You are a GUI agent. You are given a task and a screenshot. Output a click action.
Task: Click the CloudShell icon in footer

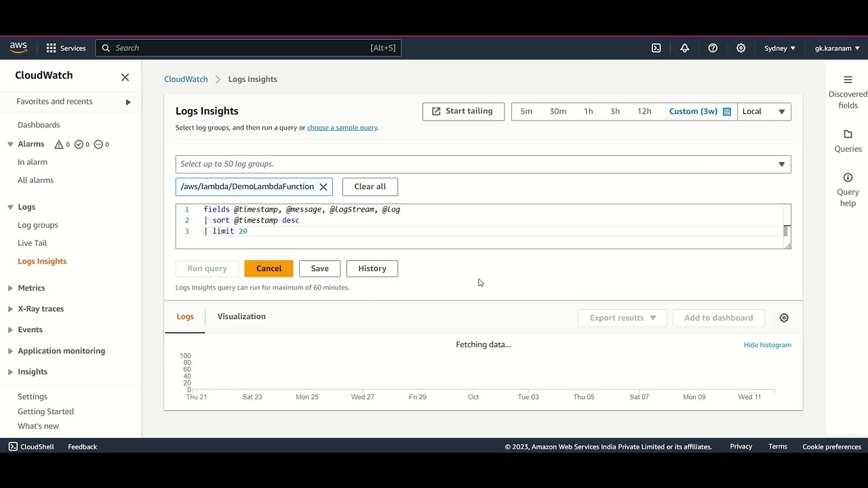[x=13, y=447]
